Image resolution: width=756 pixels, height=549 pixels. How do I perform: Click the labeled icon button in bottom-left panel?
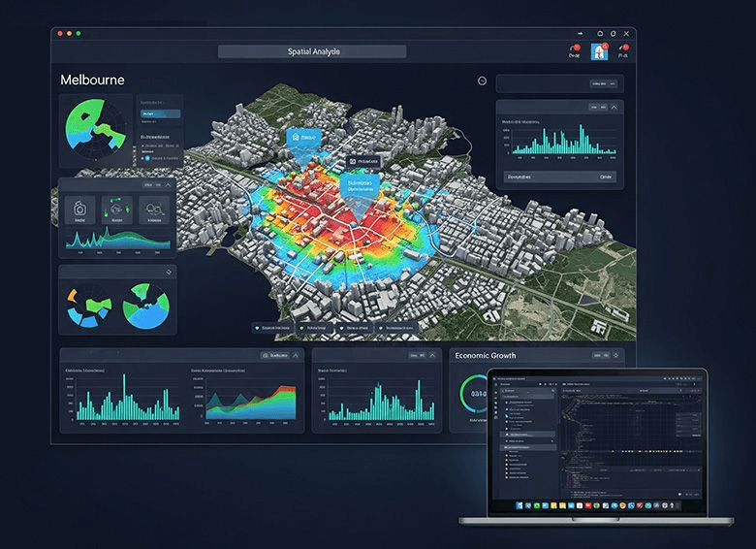275,356
